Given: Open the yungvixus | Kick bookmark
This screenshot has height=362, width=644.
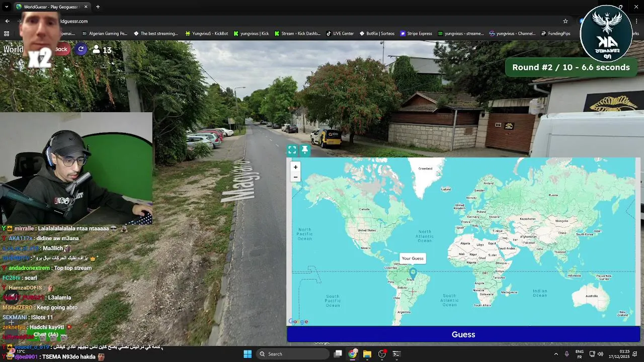Looking at the screenshot, I should pos(251,34).
